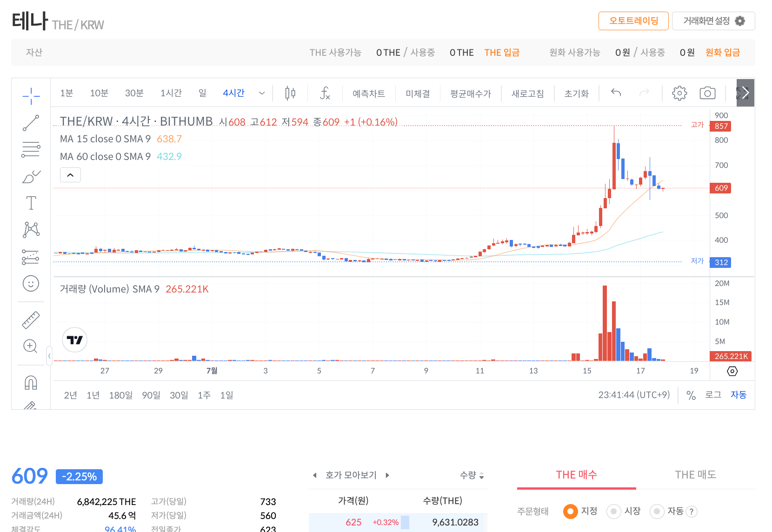
Task: Toggle 로그 logarithmic scale
Action: pyautogui.click(x=713, y=395)
